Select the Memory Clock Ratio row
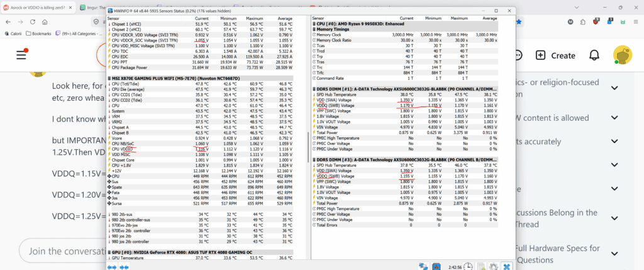The height and width of the screenshot is (270, 644). pyautogui.click(x=404, y=40)
